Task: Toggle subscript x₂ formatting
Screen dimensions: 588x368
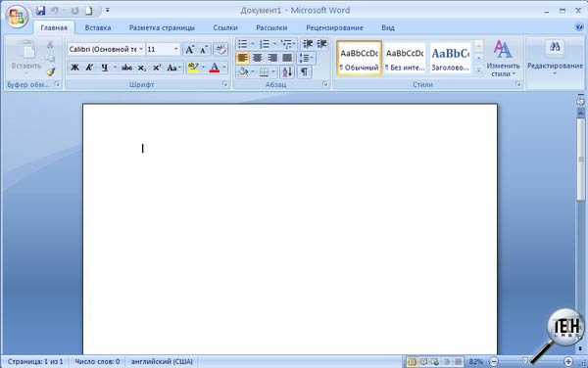Action: (x=141, y=68)
